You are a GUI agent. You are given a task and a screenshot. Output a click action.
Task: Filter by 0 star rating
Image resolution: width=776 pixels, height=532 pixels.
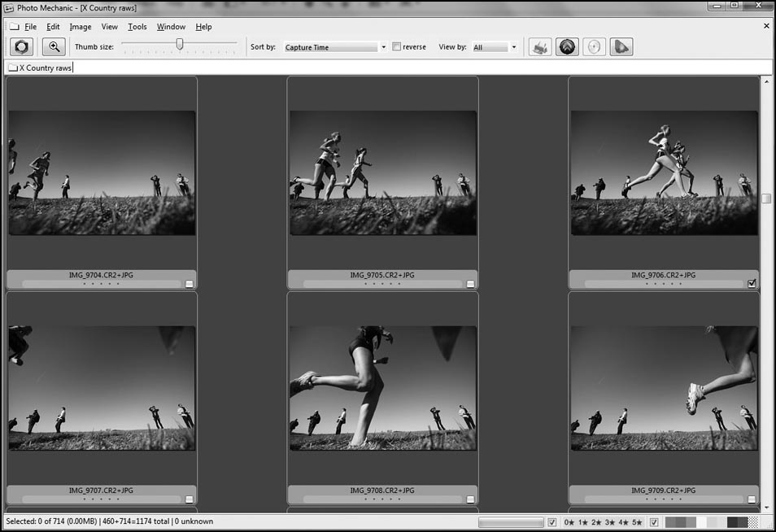569,522
